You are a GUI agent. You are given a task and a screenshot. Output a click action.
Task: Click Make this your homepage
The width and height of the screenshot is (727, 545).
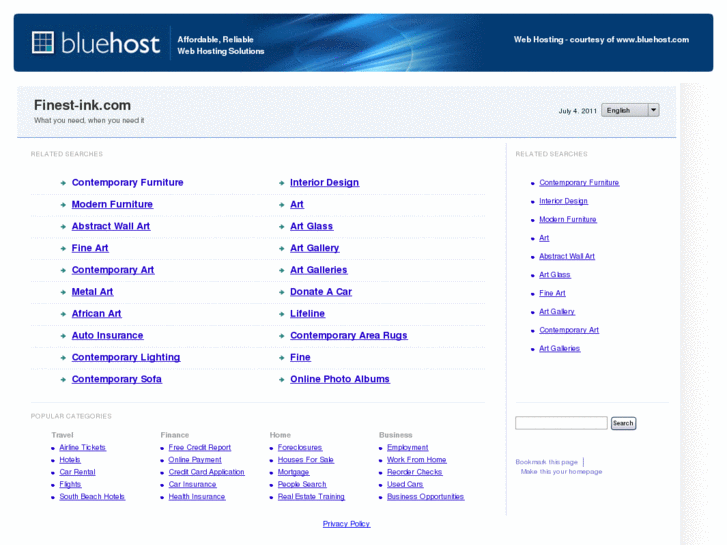click(x=561, y=471)
